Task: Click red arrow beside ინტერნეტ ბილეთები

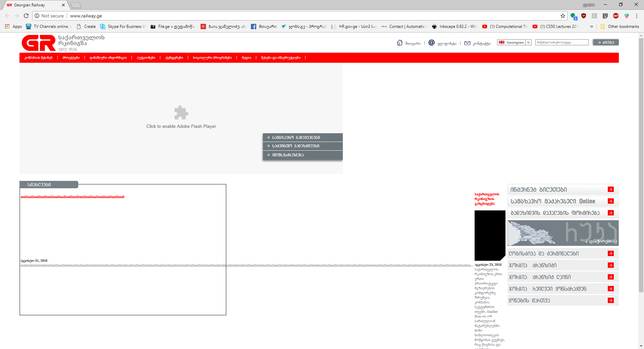Action: [611, 190]
